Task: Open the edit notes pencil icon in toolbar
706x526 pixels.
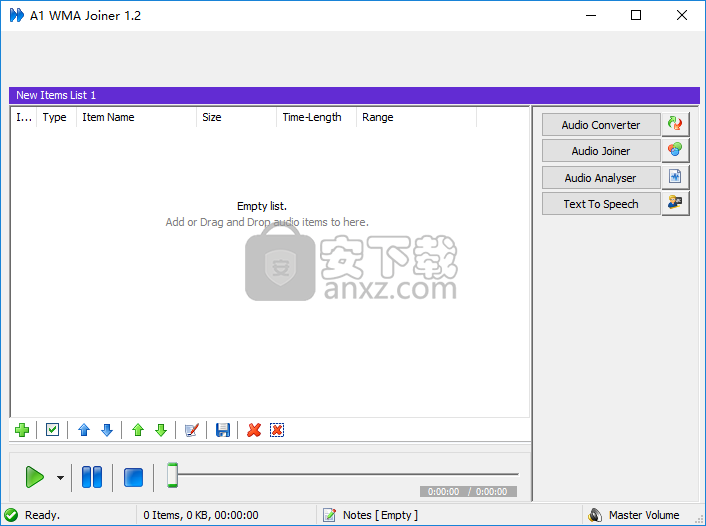Action: tap(192, 430)
